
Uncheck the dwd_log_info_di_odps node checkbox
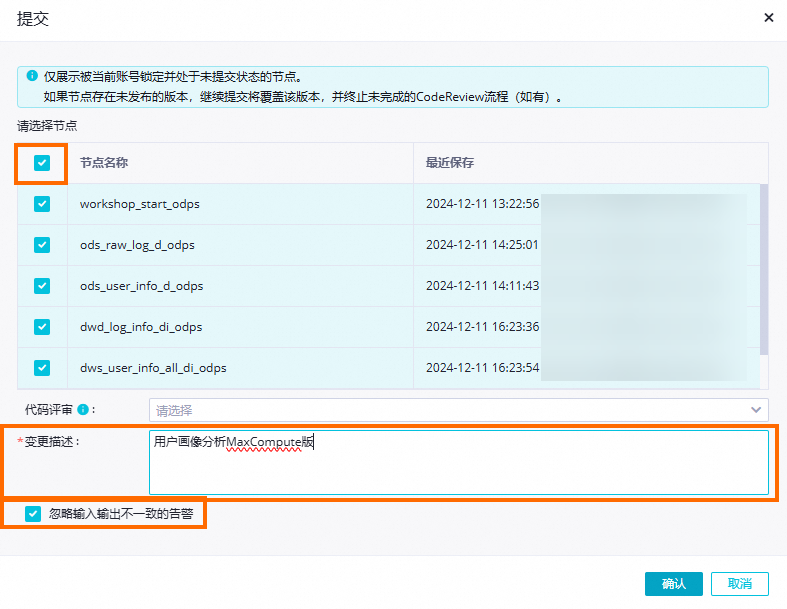tap(42, 327)
